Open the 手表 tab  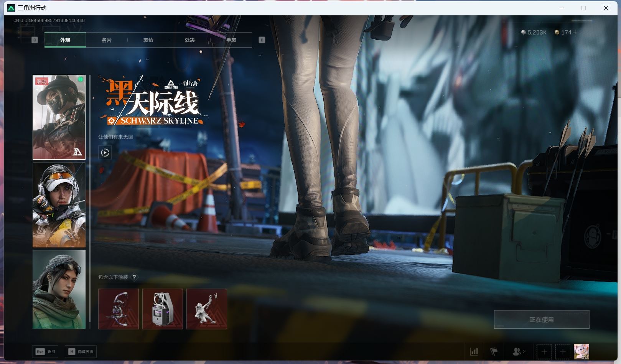[x=231, y=40]
